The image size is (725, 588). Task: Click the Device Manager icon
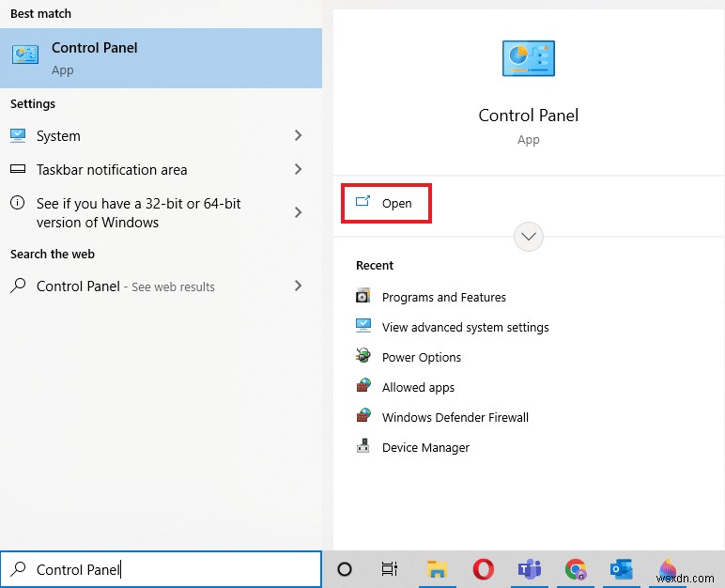tap(362, 445)
